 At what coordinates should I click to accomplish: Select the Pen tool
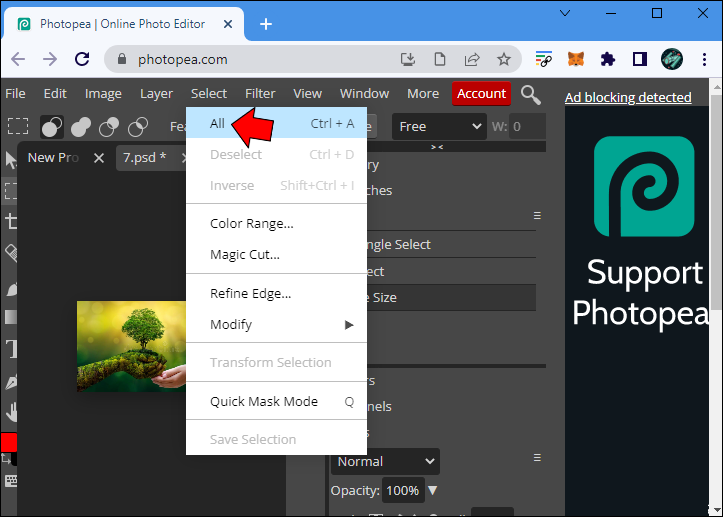click(11, 381)
